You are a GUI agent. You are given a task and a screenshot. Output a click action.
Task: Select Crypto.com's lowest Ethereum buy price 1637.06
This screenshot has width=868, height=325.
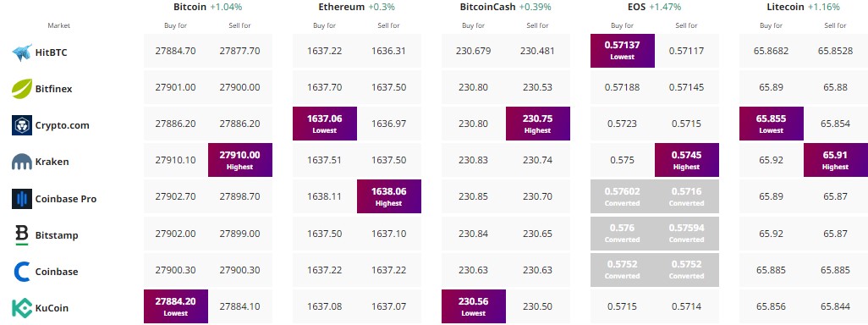pyautogui.click(x=324, y=124)
